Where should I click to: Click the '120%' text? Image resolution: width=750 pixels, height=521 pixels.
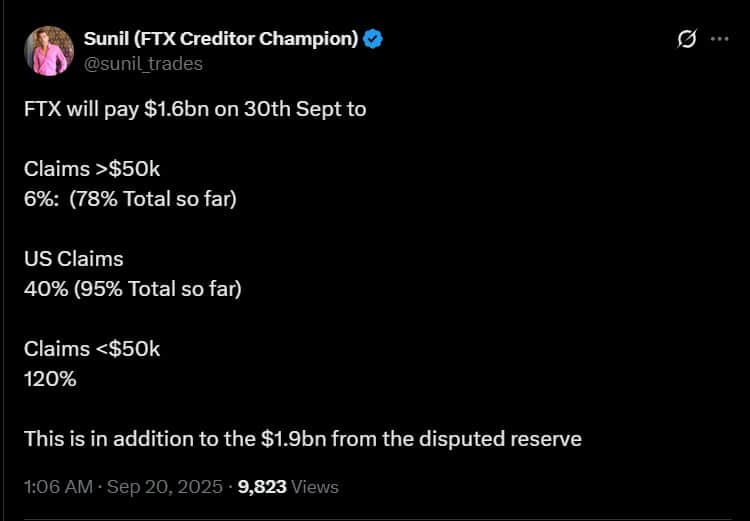[x=50, y=379]
